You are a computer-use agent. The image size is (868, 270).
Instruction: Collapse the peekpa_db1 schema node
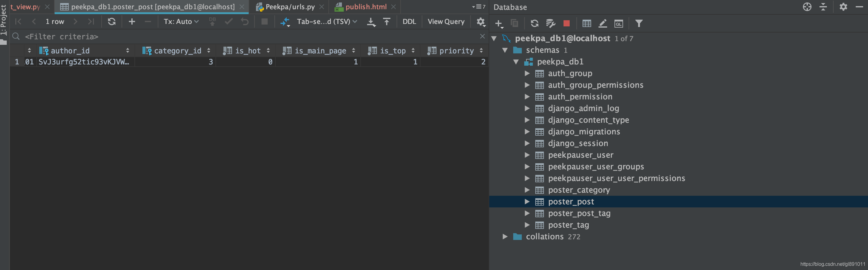[516, 62]
